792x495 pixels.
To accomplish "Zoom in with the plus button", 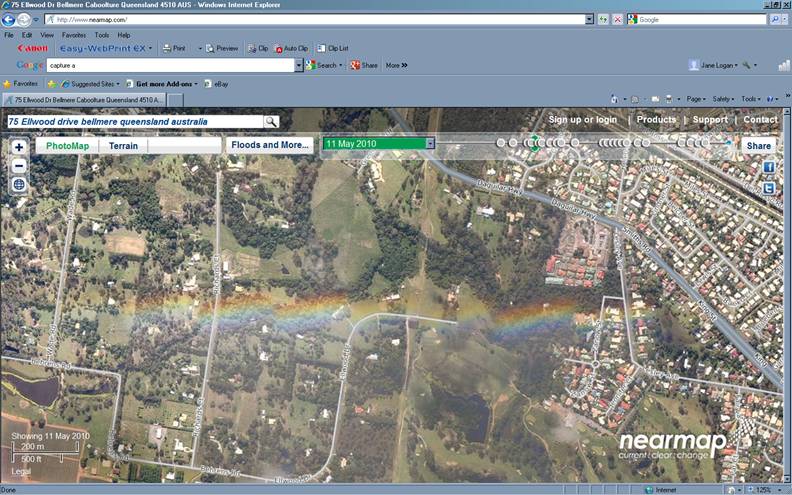I will (19, 147).
